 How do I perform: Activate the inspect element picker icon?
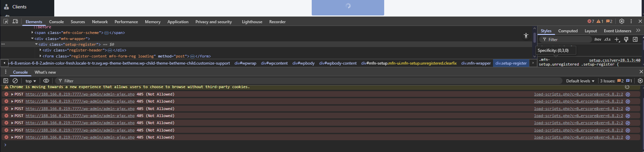pos(6,22)
